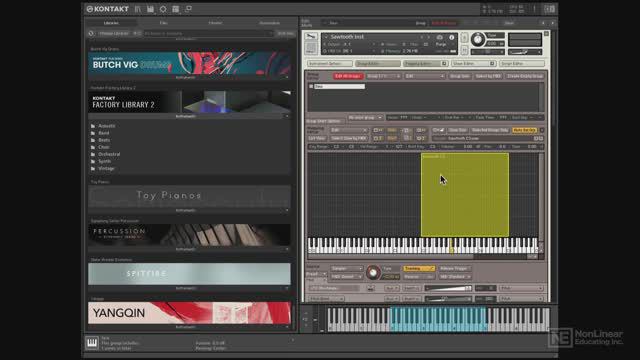Toggle the List View button
This screenshot has width=640, height=360.
317,138
